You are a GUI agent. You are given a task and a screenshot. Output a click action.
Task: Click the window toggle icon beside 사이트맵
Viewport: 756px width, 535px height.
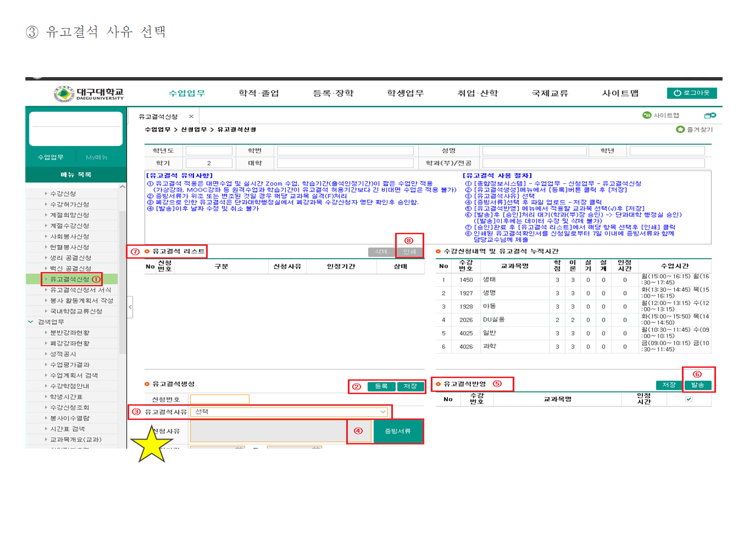pyautogui.click(x=710, y=115)
